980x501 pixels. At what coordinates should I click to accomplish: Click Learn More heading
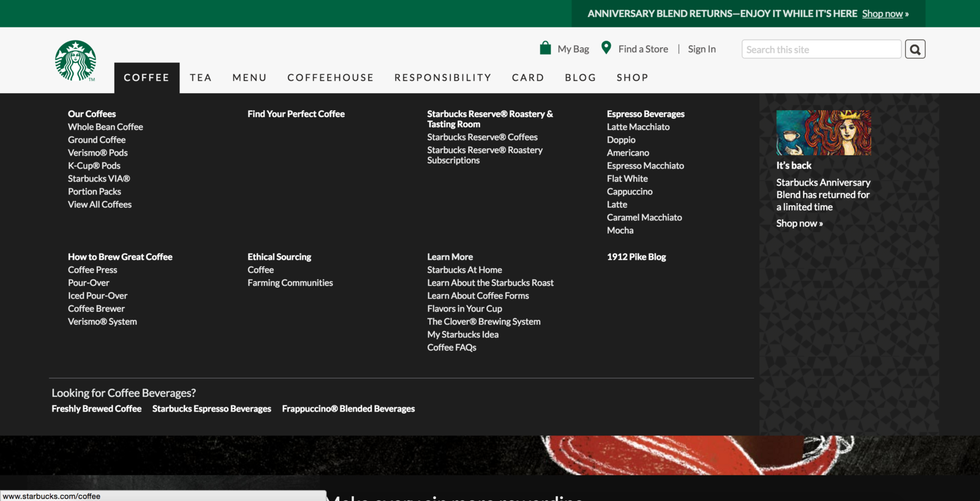pos(450,257)
